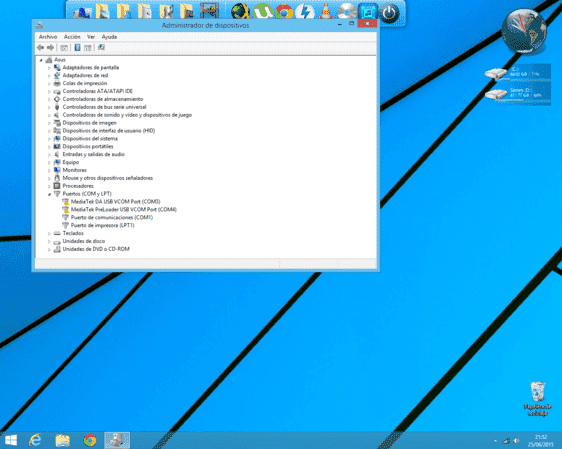This screenshot has width=562, height=449.
Task: Open the Acción menu
Action: (x=72, y=37)
